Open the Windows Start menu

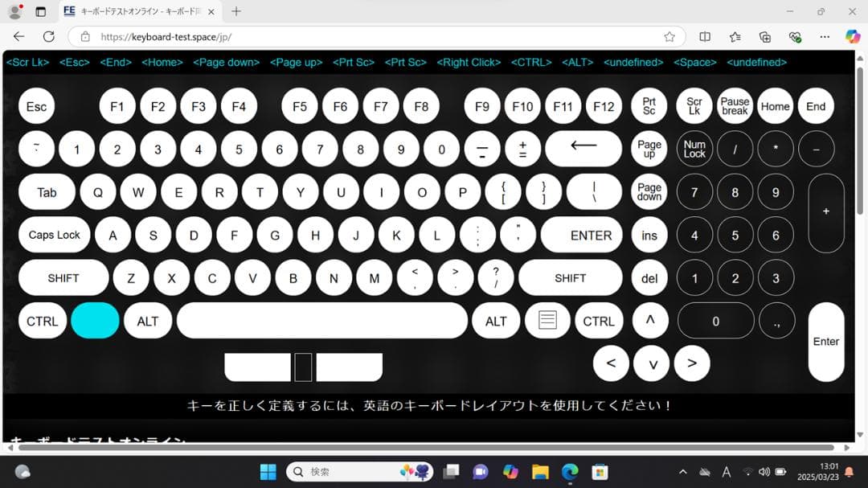(x=268, y=472)
